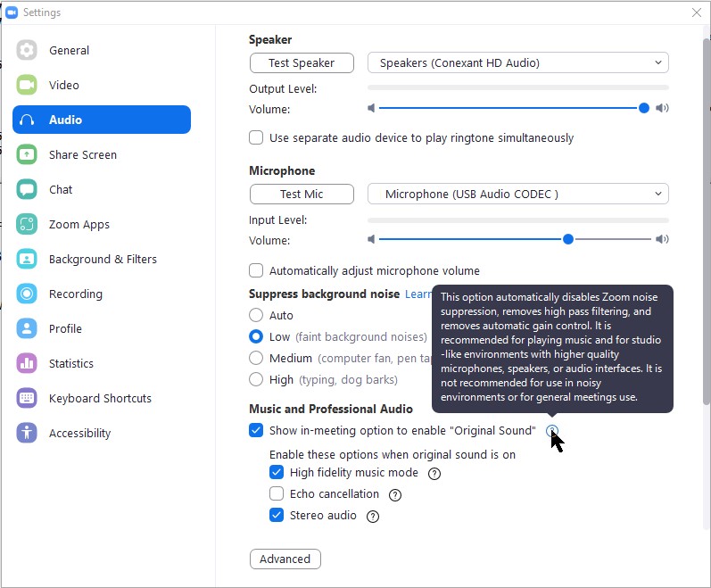Click the settings window vertical scrollbar

706,222
